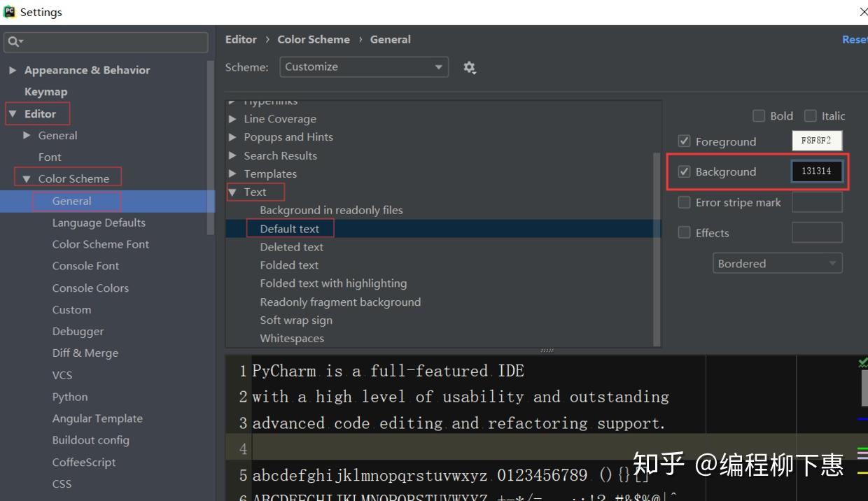Screen dimensions: 868x501
Task: Click the magnifier icon in the search field
Action: [13, 42]
